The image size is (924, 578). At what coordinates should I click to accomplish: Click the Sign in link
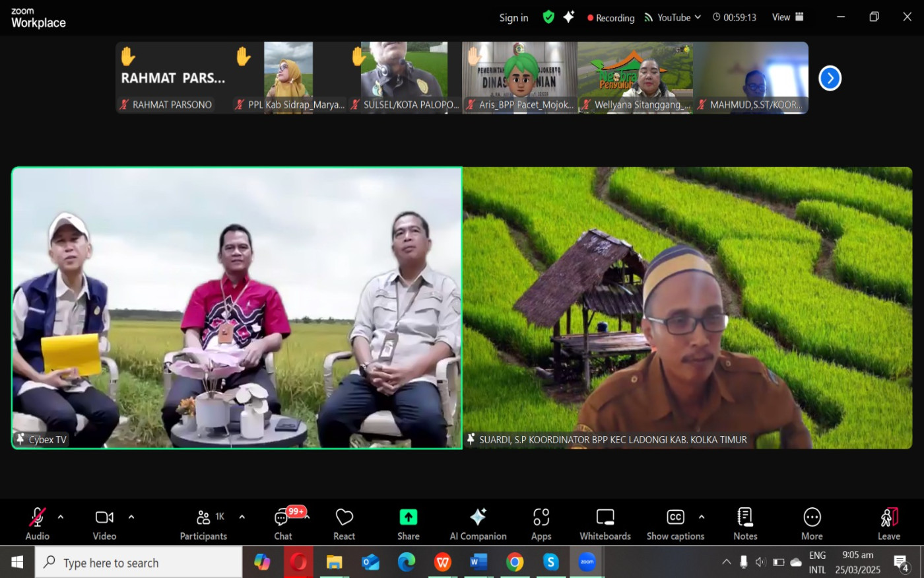(x=513, y=18)
